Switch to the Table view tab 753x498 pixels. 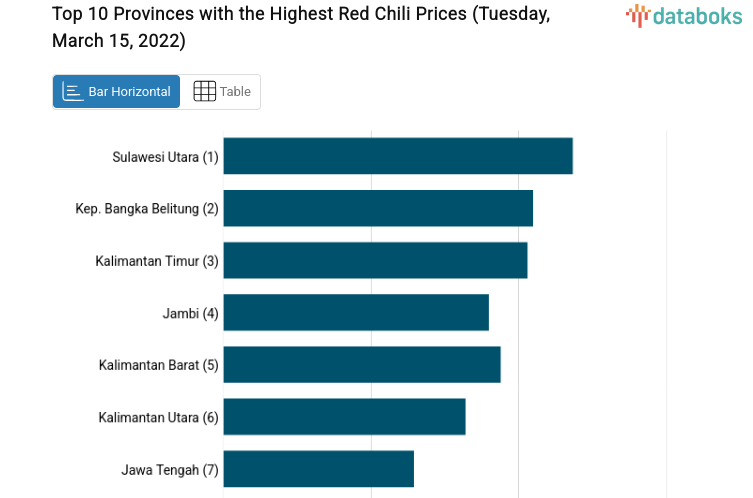(221, 92)
